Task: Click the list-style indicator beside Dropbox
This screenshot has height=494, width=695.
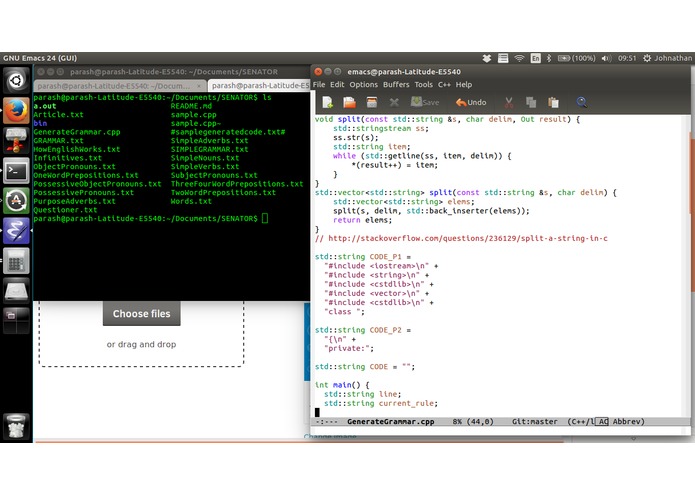Action: 503,58
